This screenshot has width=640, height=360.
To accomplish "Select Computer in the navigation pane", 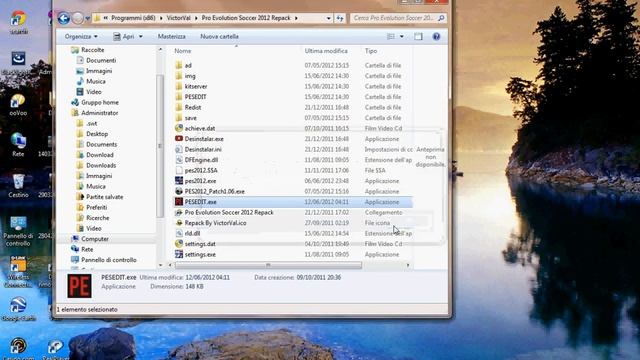I will point(95,239).
